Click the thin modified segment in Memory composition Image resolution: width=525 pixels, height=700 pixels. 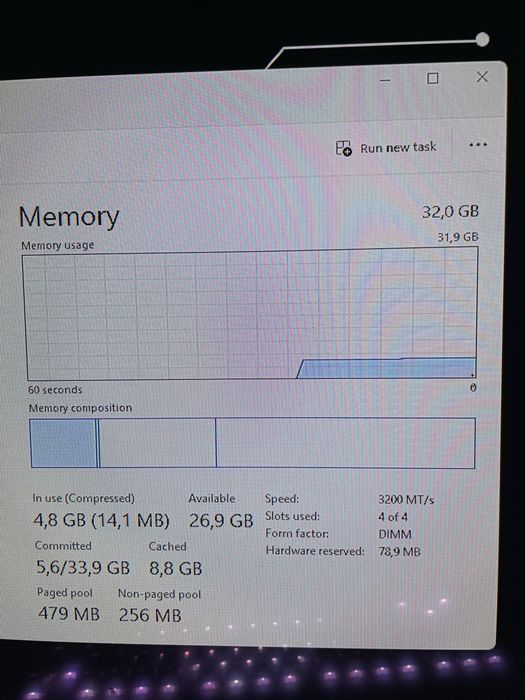(x=98, y=443)
